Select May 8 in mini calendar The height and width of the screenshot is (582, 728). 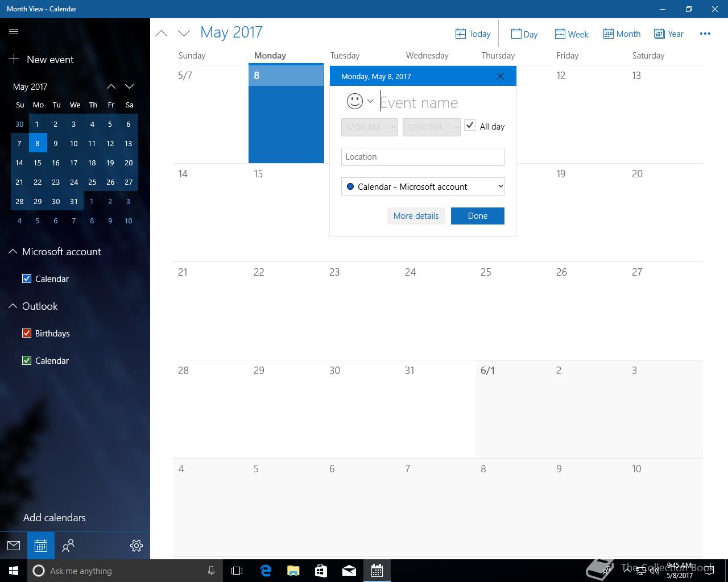[38, 143]
